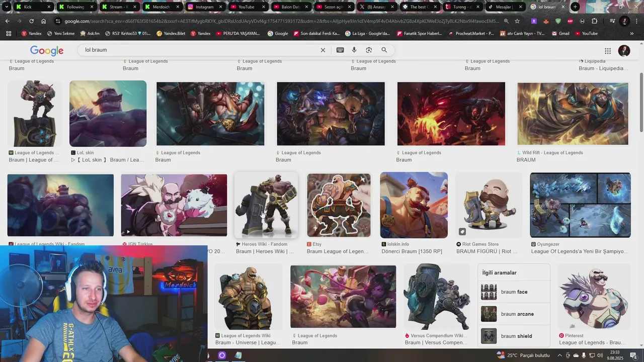The image size is (644, 362).
Task: Switch to the Instagram tab
Action: [205, 7]
